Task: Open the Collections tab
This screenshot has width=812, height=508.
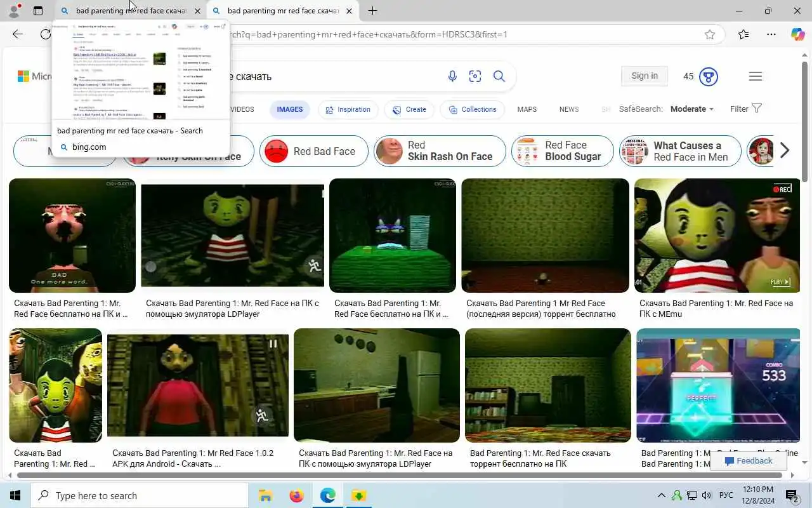Action: (472, 109)
